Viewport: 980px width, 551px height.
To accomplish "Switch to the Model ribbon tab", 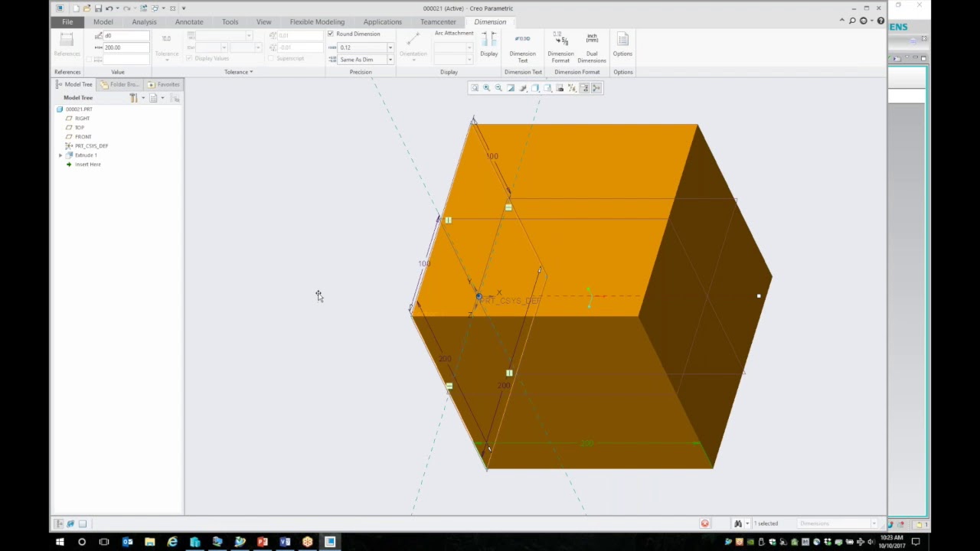I will pos(103,21).
